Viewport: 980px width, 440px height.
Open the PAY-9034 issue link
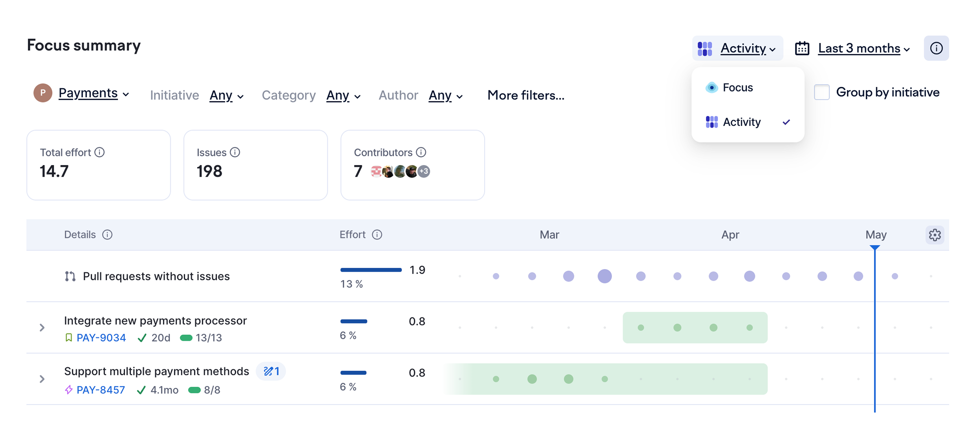click(x=101, y=338)
